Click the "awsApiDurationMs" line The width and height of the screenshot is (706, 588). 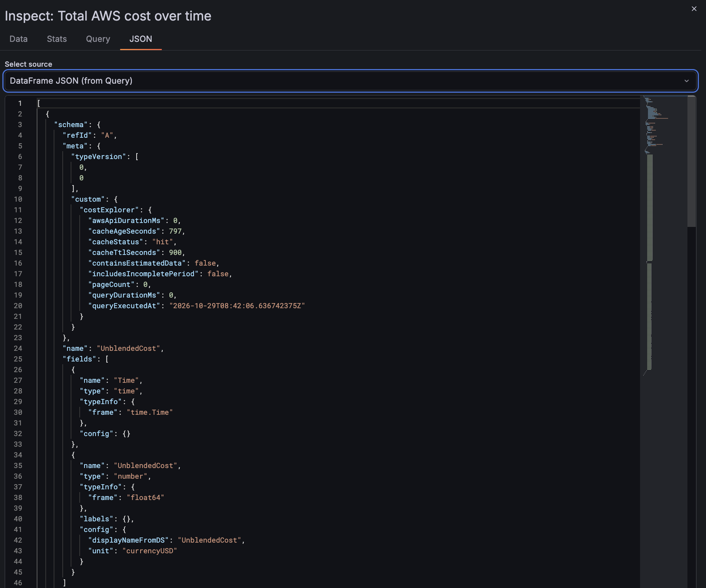pyautogui.click(x=134, y=221)
